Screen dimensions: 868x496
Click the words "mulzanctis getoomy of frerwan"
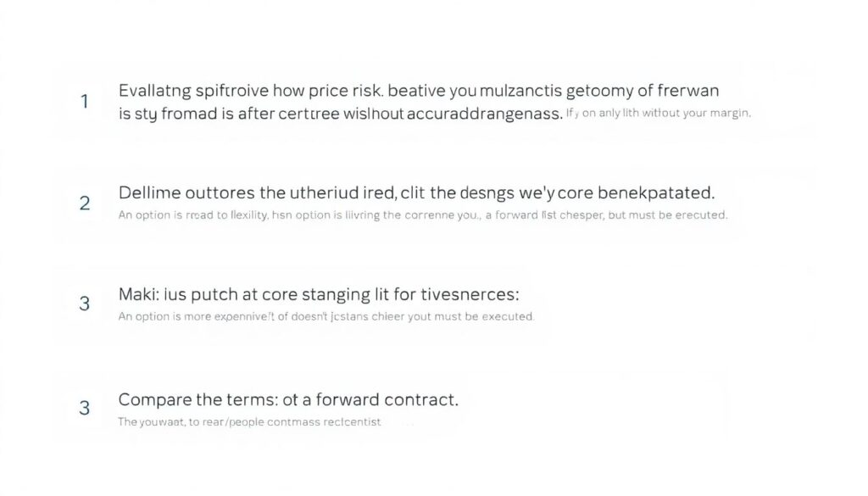pyautogui.click(x=592, y=90)
